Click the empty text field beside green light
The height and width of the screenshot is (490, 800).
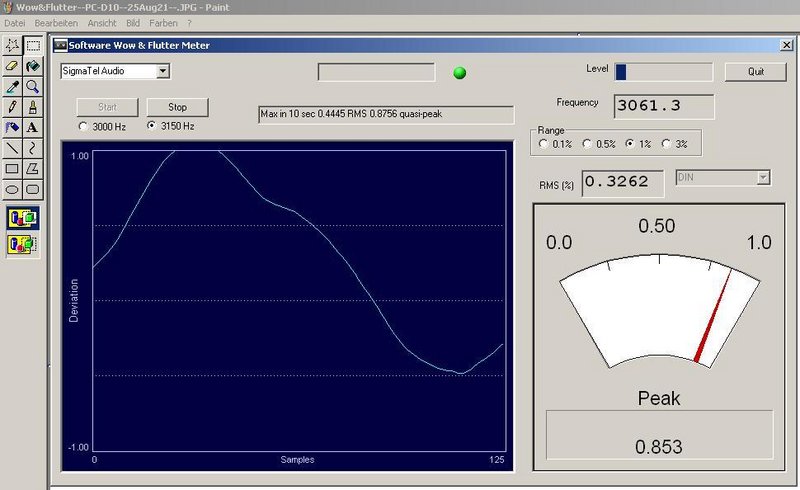377,72
